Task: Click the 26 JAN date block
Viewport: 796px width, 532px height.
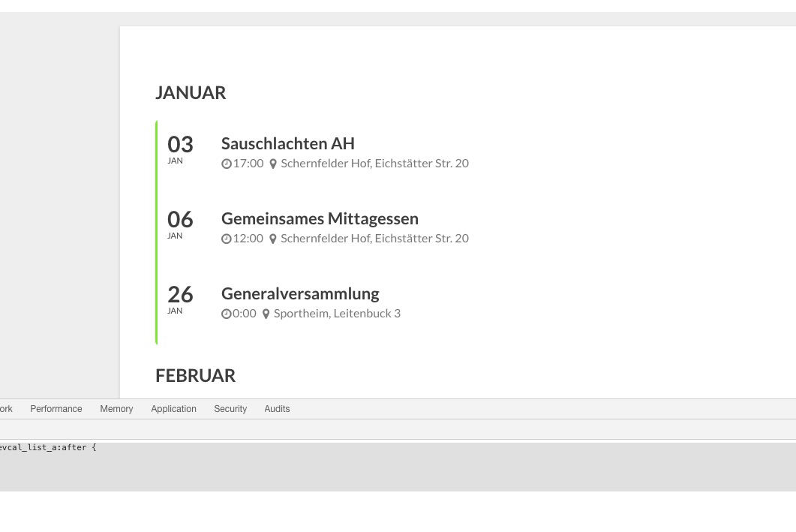Action: [x=180, y=299]
